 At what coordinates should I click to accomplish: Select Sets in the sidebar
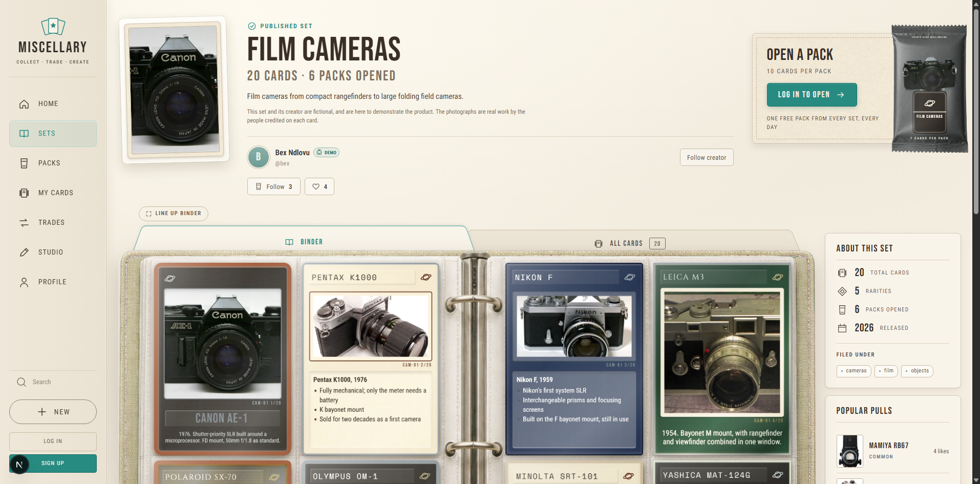tap(53, 134)
